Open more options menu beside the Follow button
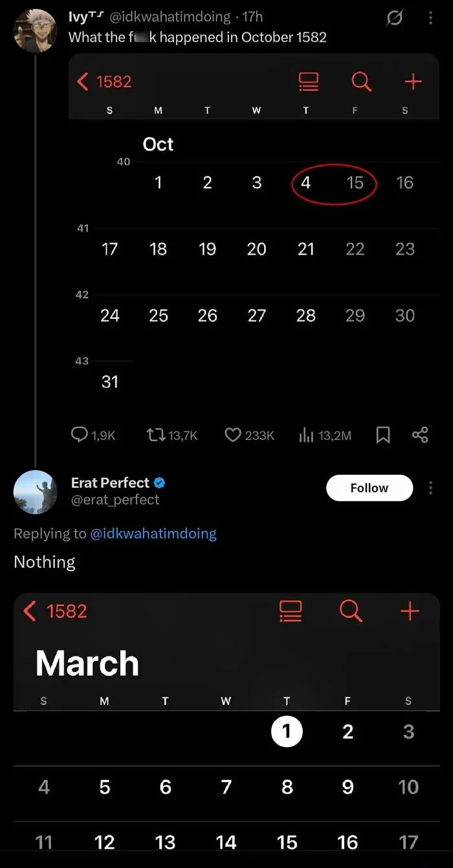Screen dimensions: 453x868 (x=430, y=488)
